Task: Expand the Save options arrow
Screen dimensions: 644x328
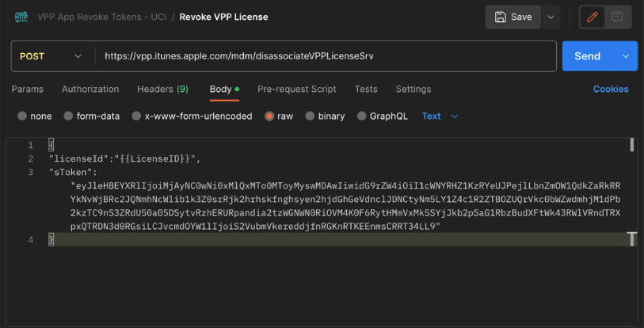Action: pos(551,17)
